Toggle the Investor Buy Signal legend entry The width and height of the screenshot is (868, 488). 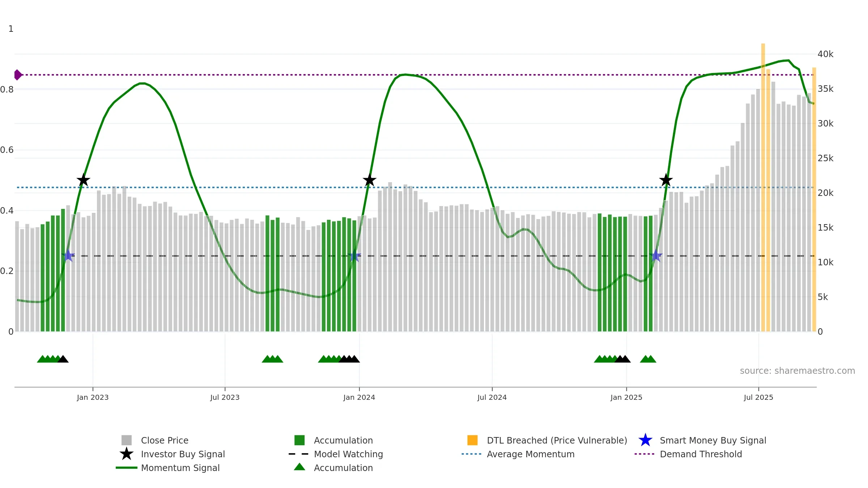click(x=172, y=454)
